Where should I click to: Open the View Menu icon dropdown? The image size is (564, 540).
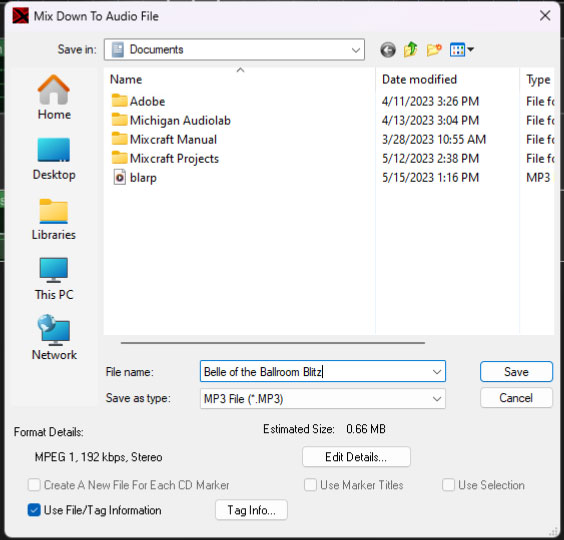click(461, 50)
